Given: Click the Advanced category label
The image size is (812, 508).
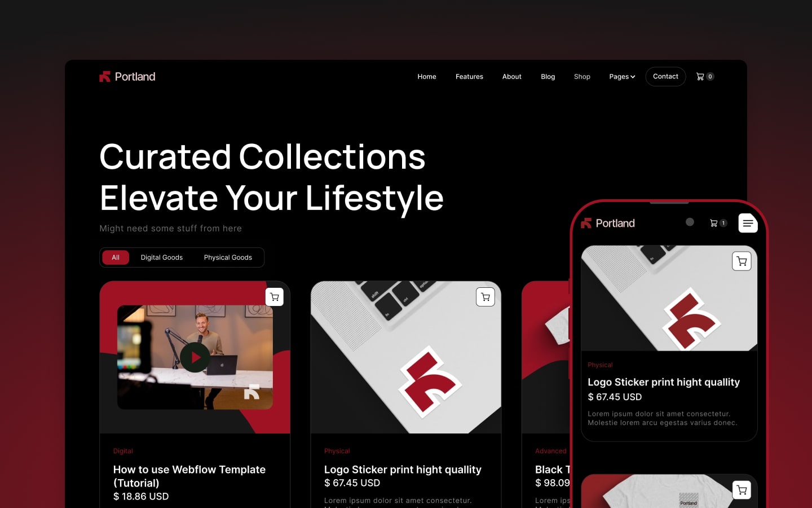Looking at the screenshot, I should [x=551, y=451].
